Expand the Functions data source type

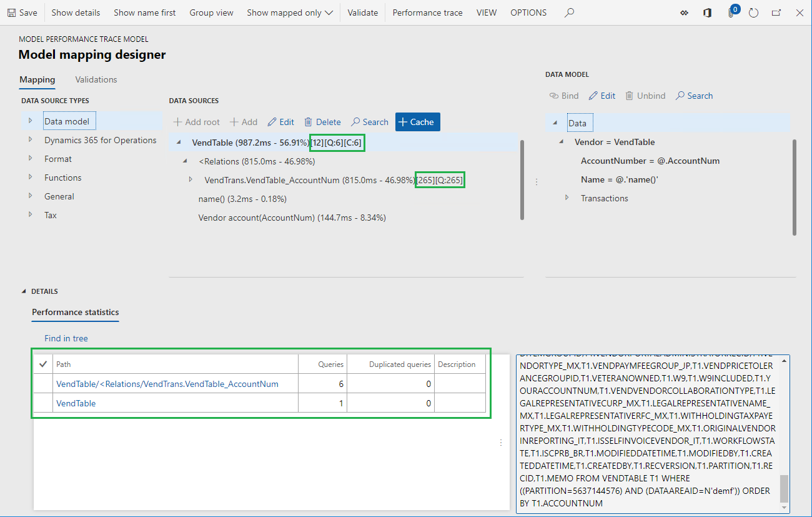(x=30, y=177)
